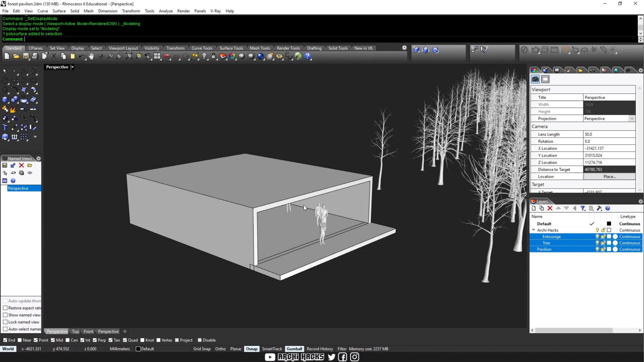Click the layer filter funnel icon

click(x=583, y=208)
